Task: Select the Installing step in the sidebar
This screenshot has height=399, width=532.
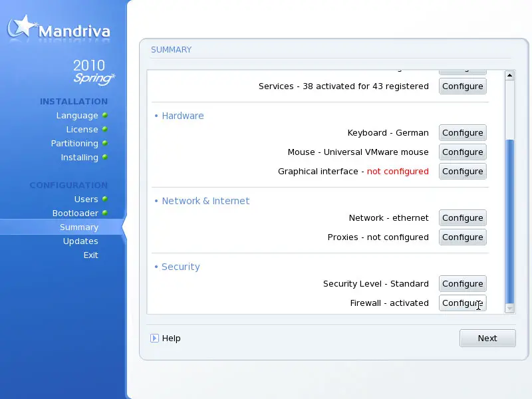Action: pyautogui.click(x=79, y=157)
